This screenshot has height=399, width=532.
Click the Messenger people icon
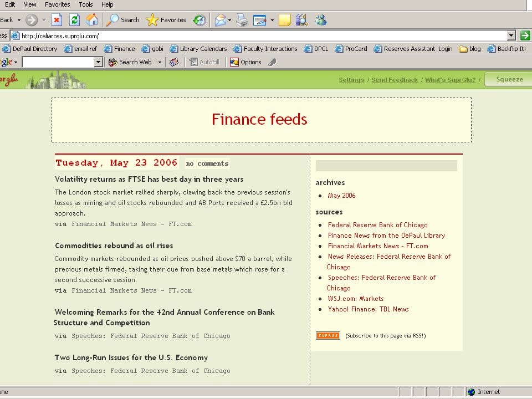click(x=320, y=20)
